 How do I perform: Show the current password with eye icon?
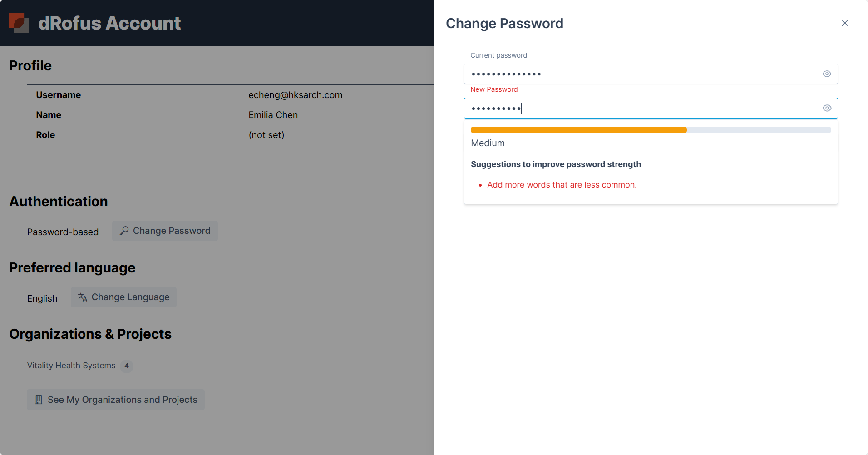(827, 74)
